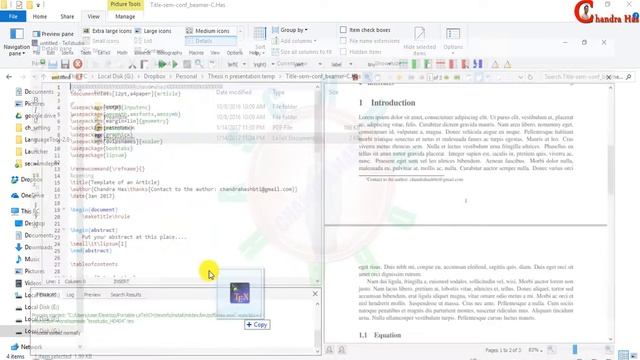Screen dimensions: 640x360
Task: Toggle Hidden items checkbox
Action: tap(343, 52)
